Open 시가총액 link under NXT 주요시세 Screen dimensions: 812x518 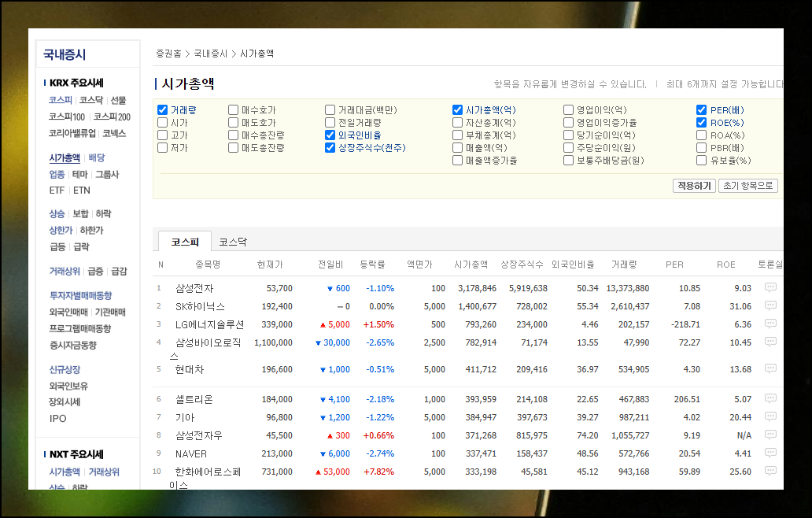[x=65, y=472]
